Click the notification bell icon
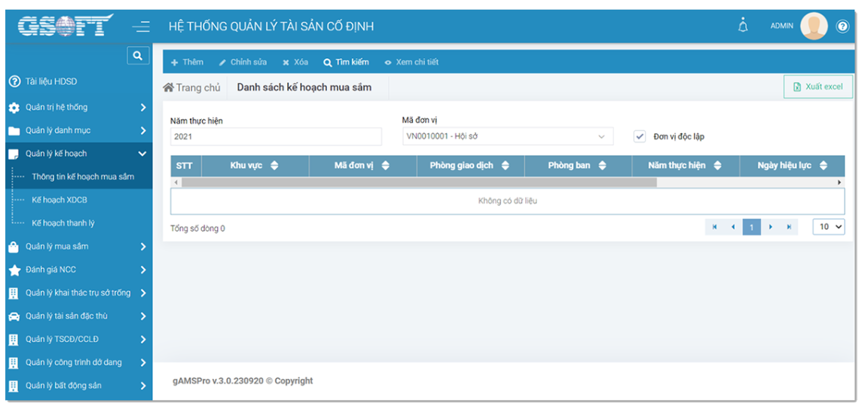The height and width of the screenshot is (409, 868). click(743, 26)
